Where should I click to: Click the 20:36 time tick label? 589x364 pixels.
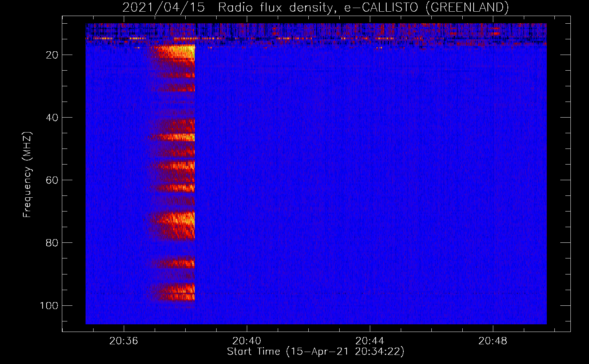124,341
